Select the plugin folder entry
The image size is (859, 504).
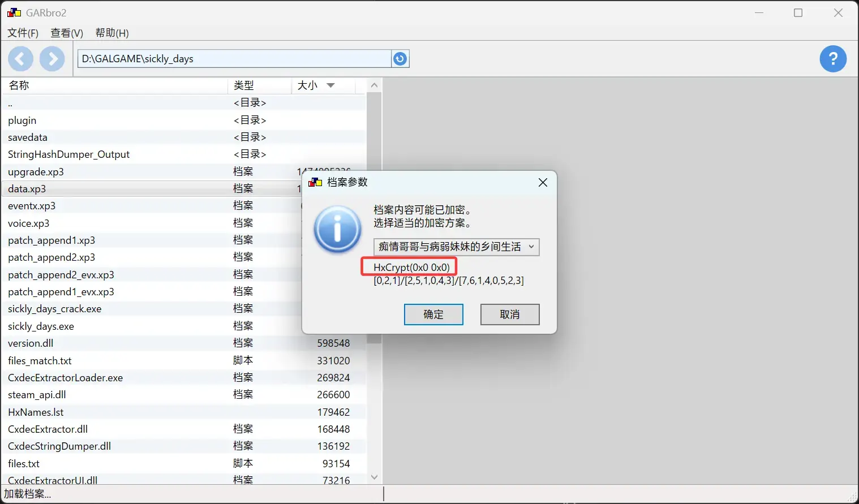coord(183,120)
